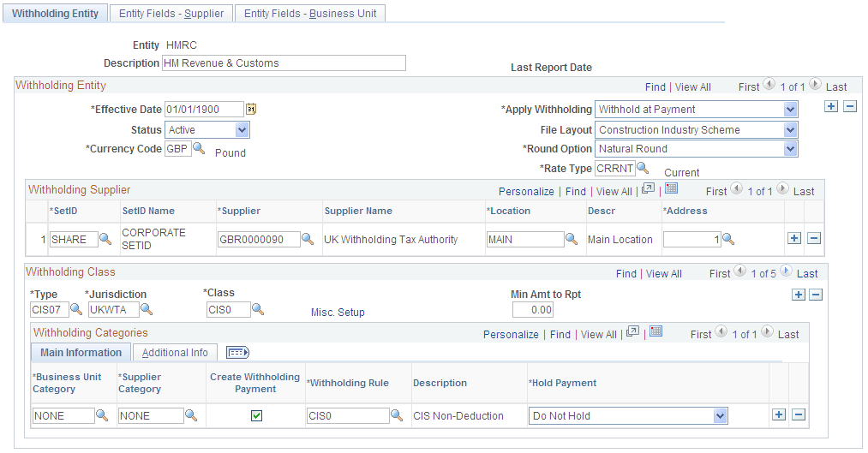
Task: Show all columns icon in Withholding Categories
Action: coord(238,352)
